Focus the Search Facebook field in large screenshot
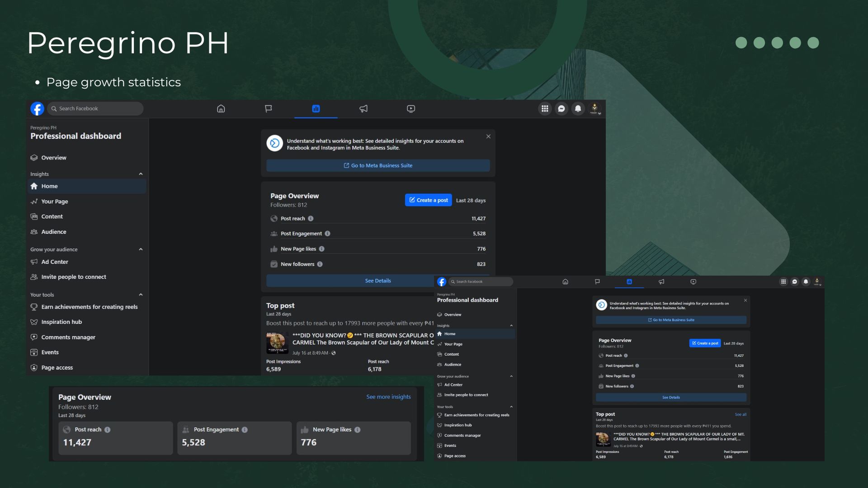 [95, 108]
